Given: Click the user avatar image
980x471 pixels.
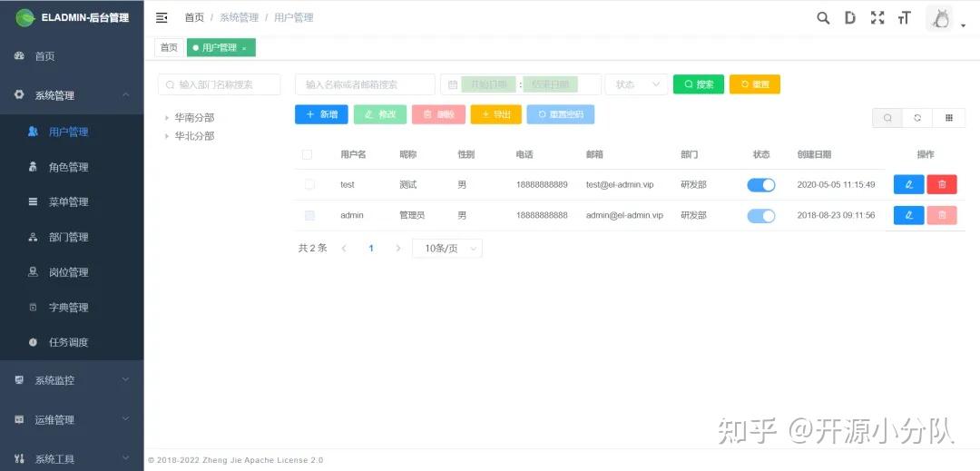Looking at the screenshot, I should tap(939, 18).
